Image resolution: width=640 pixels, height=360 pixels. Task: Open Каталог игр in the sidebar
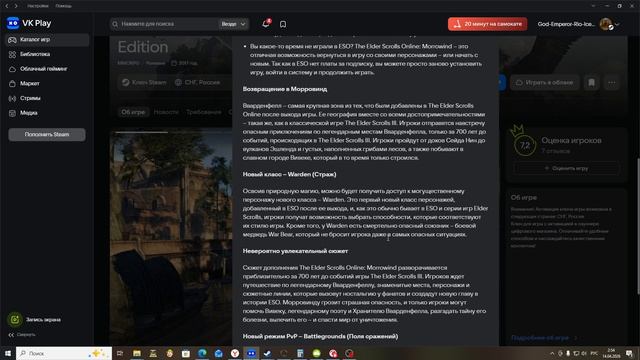tap(47, 40)
